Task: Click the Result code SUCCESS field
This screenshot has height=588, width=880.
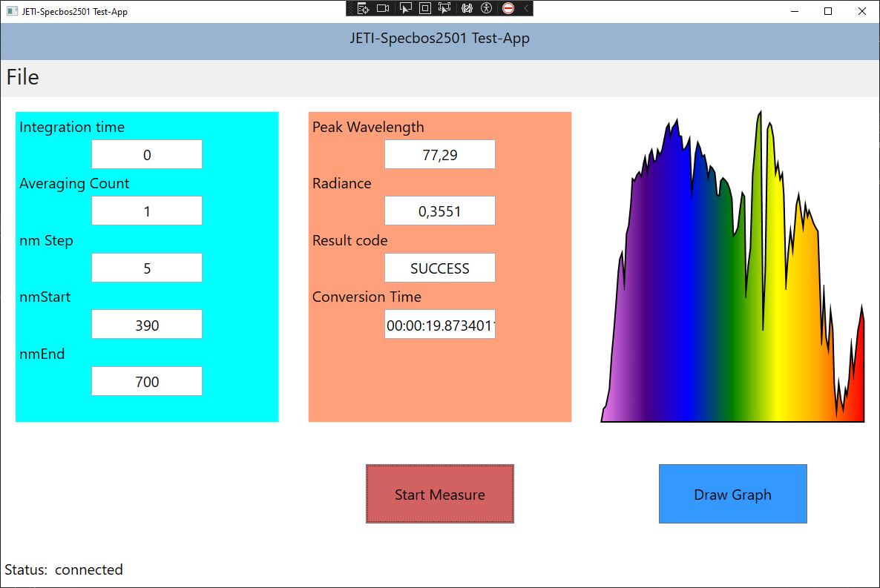Action: pos(440,268)
